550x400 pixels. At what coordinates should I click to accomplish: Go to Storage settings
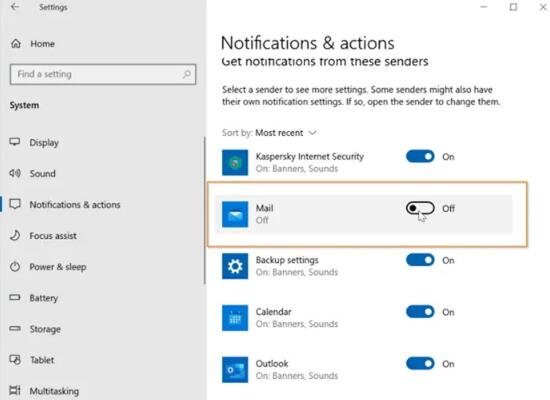click(45, 329)
